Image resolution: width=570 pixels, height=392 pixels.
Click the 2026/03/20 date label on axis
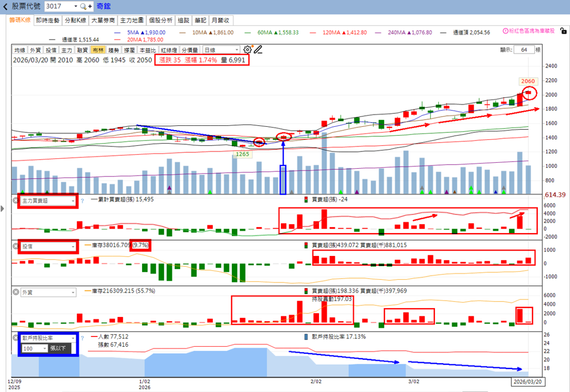coord(528,382)
